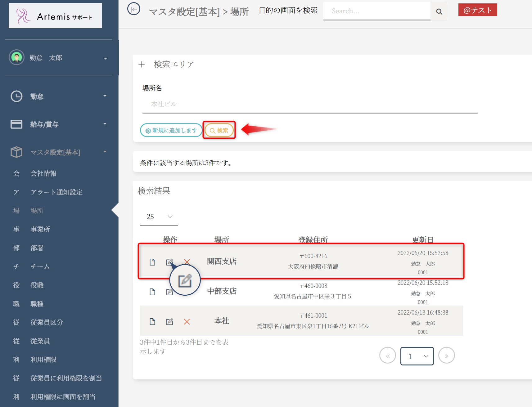Open 会社情報 in the sidebar
This screenshot has height=407, width=532.
pos(43,174)
